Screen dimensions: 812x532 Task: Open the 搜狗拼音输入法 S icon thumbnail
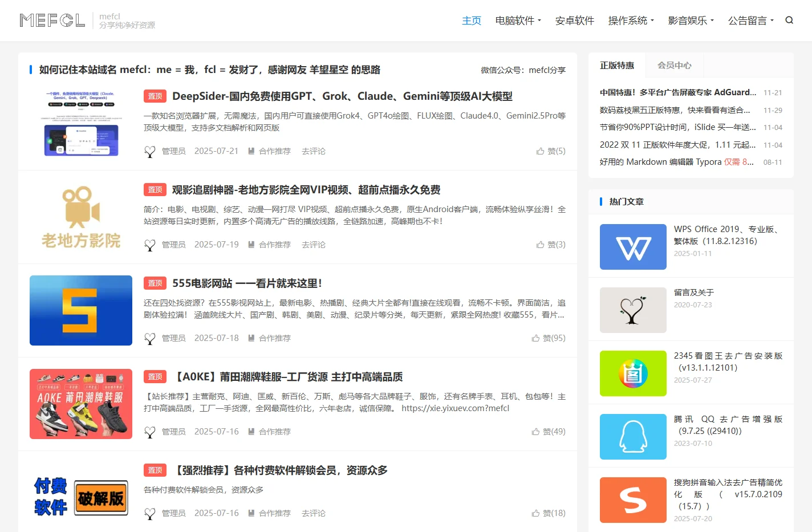click(x=633, y=500)
